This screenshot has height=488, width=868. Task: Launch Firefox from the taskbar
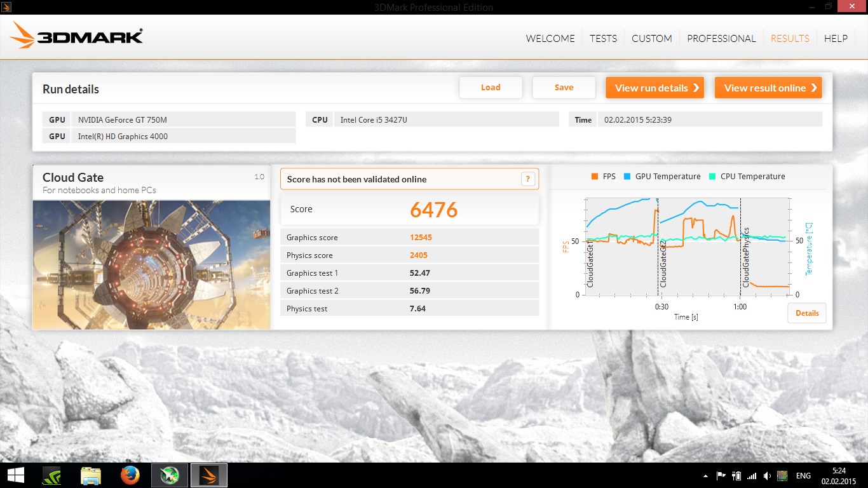130,475
